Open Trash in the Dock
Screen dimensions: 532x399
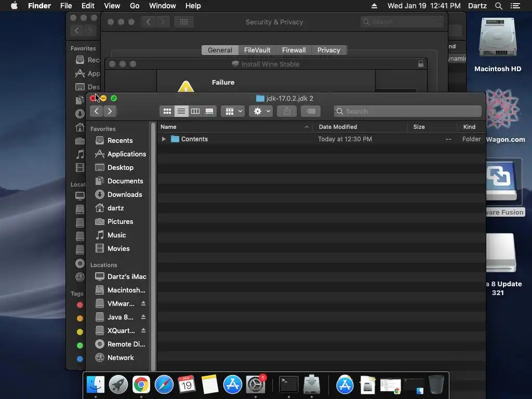pos(436,385)
